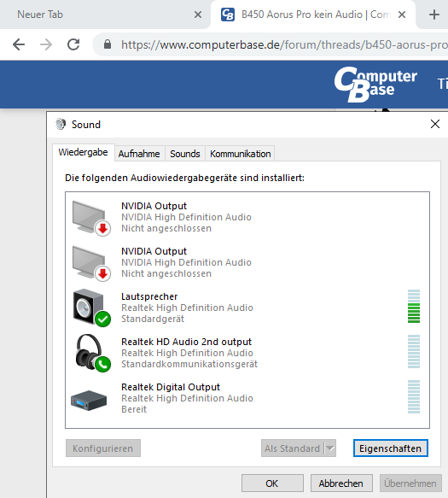448x498 pixels.
Task: Click the browser forward arrow
Action: (x=46, y=44)
